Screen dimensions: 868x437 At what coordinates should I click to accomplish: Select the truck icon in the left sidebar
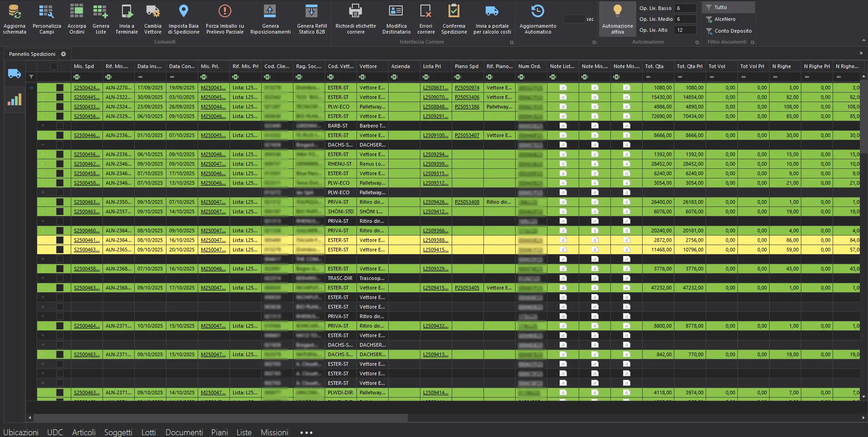click(x=15, y=74)
